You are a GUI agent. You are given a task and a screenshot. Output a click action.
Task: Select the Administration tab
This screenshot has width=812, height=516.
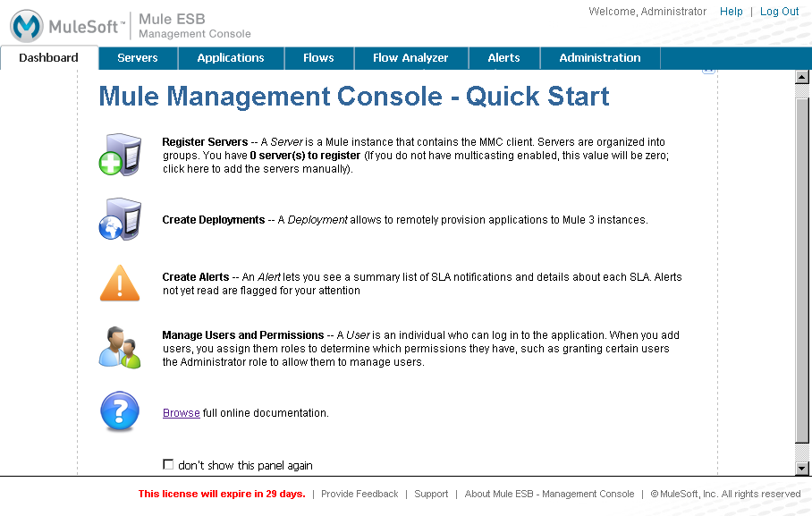click(x=599, y=58)
